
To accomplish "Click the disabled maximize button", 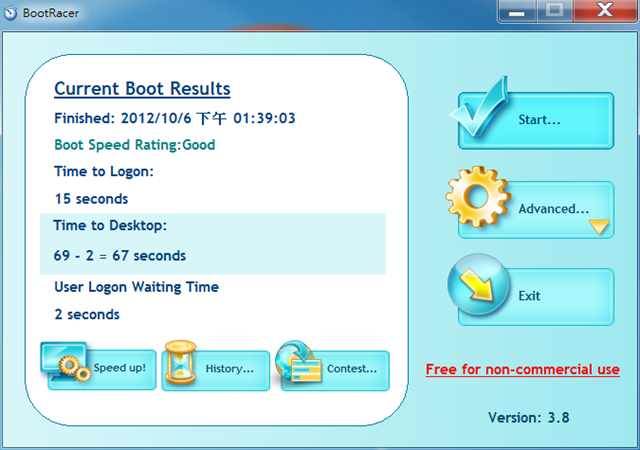I will pos(554,11).
